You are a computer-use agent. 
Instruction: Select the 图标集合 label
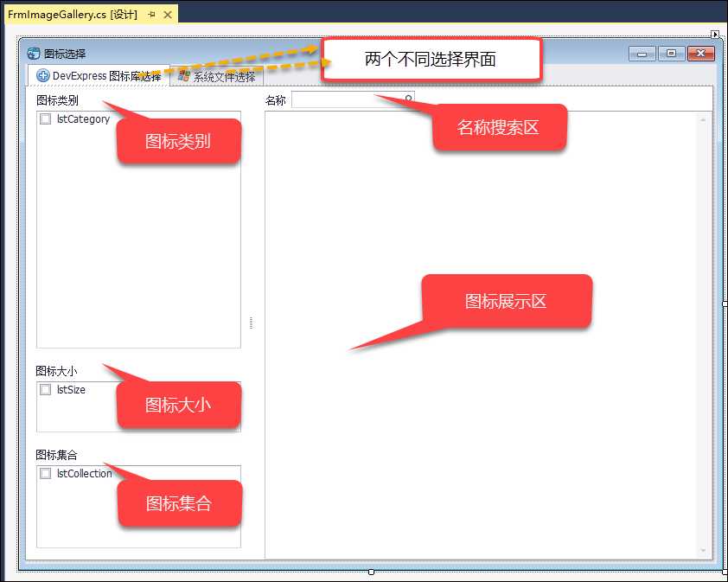[x=57, y=455]
